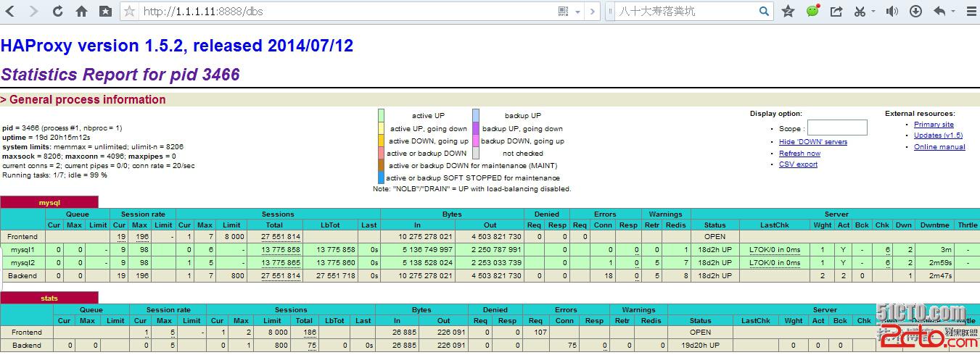The height and width of the screenshot is (355, 980).
Task: Open the Online manual link
Action: click(939, 147)
